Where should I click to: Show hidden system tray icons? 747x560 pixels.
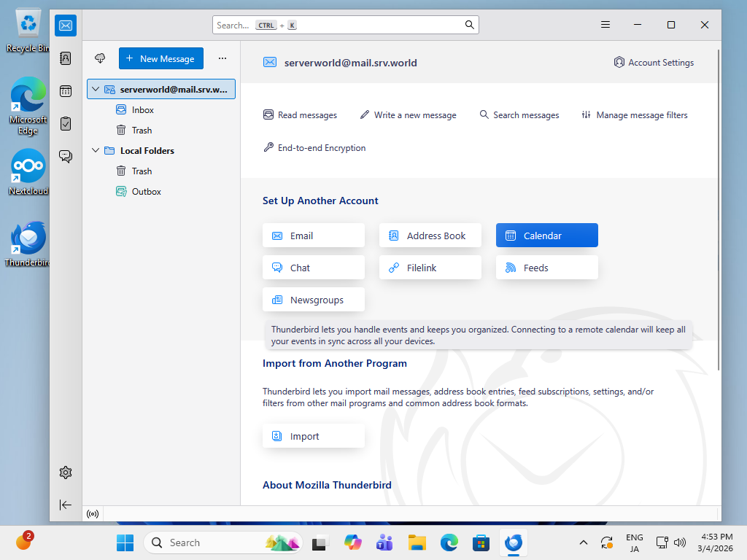[583, 542]
